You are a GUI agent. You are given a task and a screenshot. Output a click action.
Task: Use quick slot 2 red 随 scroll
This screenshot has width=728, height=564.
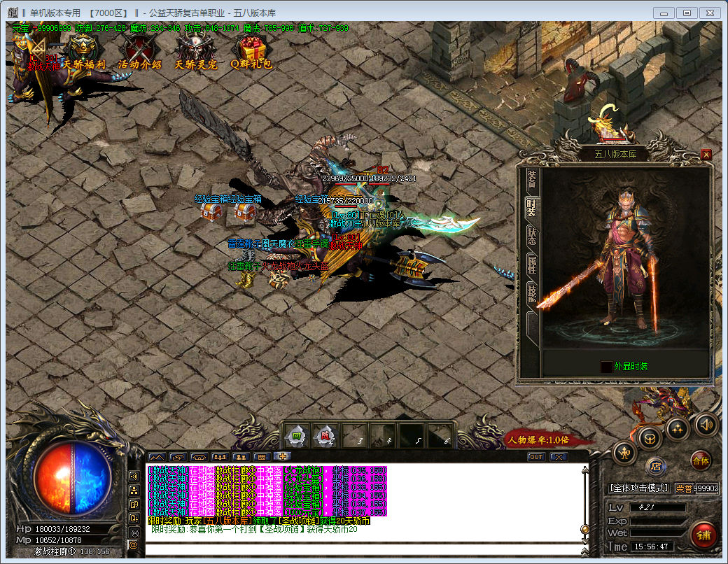(x=325, y=435)
